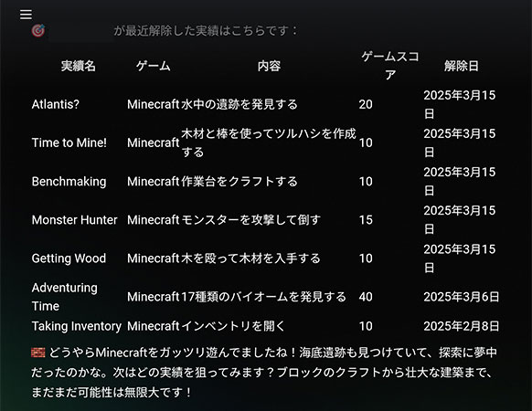Image resolution: width=532 pixels, height=411 pixels.
Task: Click the description 作業台をクラフトする
Action: (239, 182)
